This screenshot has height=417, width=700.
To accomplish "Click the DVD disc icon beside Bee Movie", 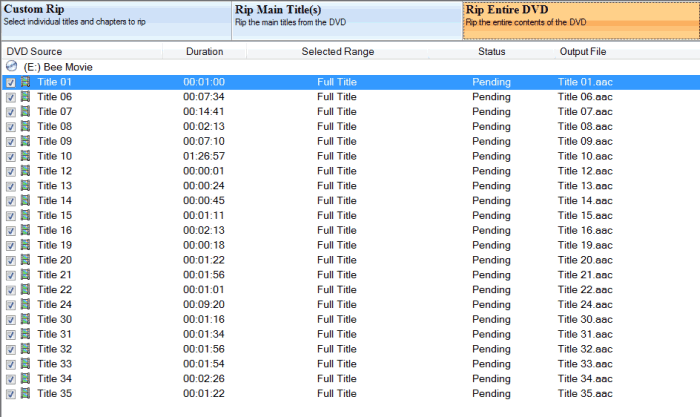I will (11, 67).
